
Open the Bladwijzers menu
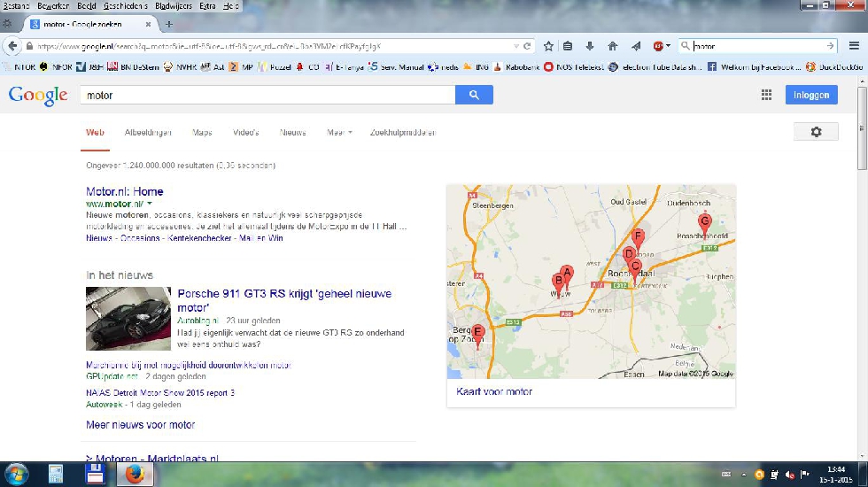point(174,6)
